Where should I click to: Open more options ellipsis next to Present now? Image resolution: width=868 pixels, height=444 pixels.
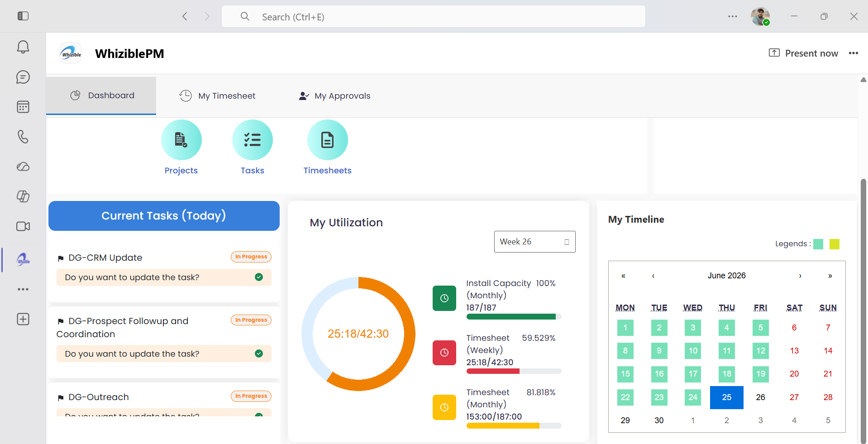(x=854, y=53)
